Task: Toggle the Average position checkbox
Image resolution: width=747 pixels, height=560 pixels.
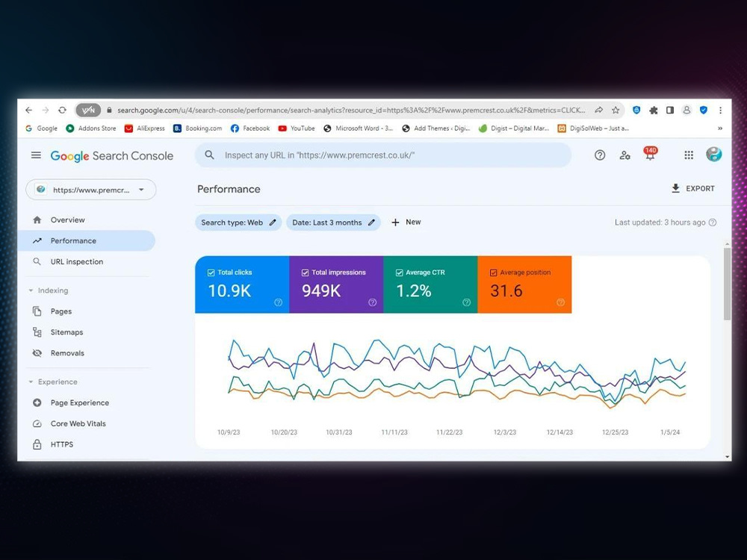Action: (x=494, y=273)
